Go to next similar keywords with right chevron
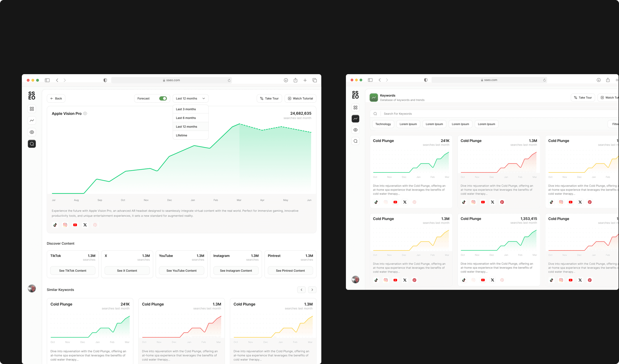Screen dimensions: 619x364 coord(312,290)
